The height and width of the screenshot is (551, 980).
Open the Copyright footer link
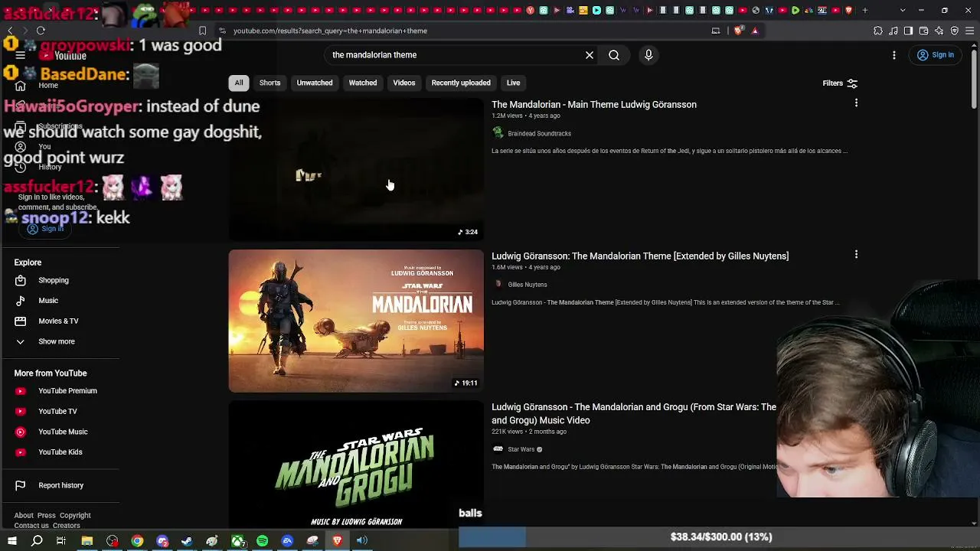click(x=75, y=516)
